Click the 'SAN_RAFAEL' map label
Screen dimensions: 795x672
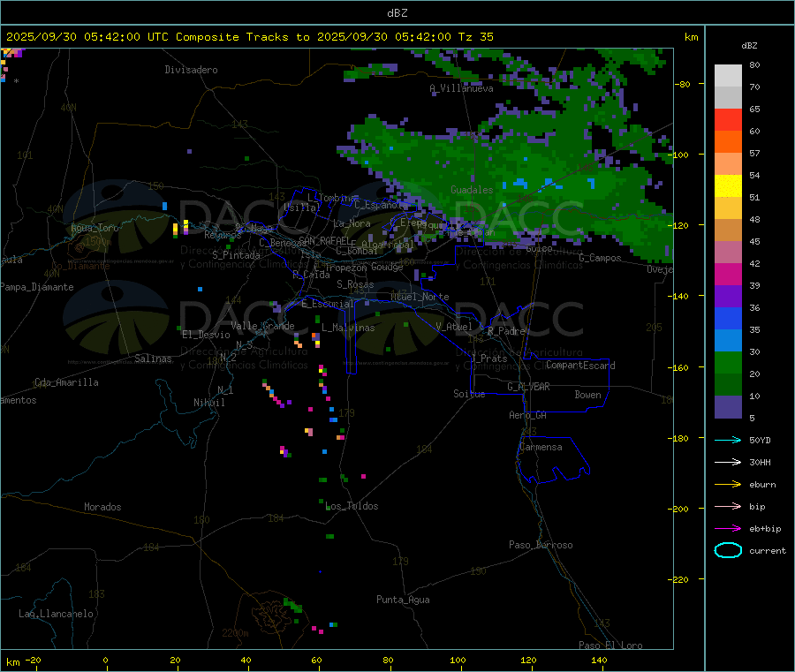(324, 240)
